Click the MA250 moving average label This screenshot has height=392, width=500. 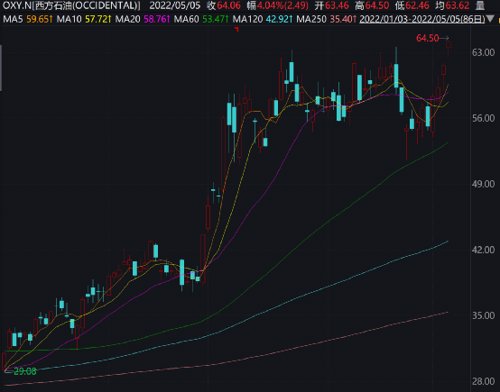311,19
